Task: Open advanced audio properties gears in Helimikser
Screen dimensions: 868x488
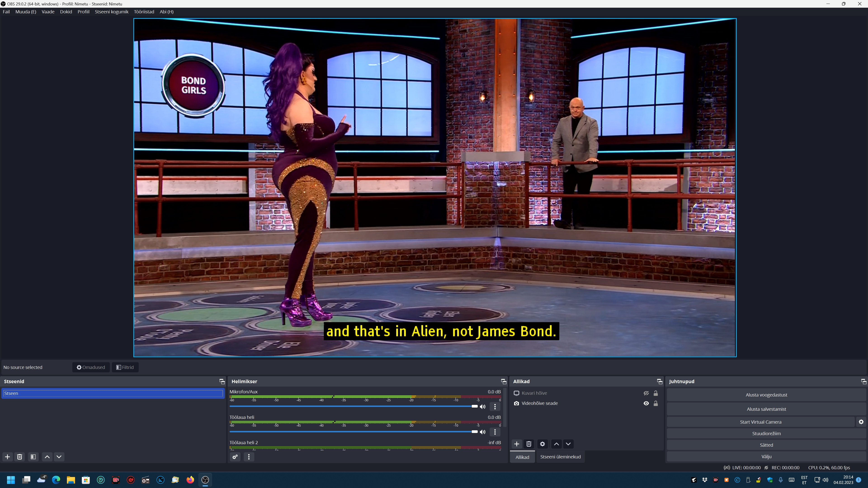Action: tap(235, 457)
